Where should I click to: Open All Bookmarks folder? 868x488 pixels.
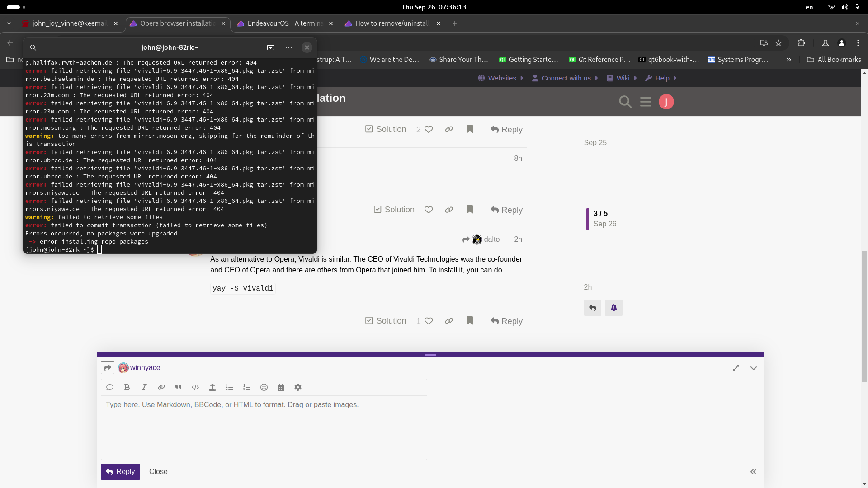pyautogui.click(x=834, y=60)
